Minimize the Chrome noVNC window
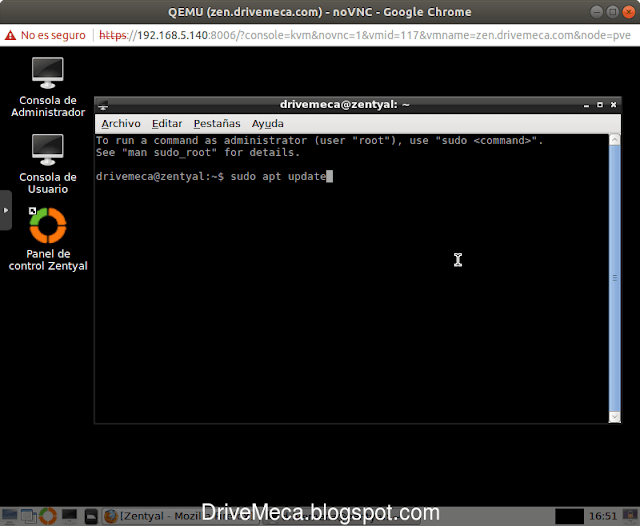This screenshot has height=526, width=640. click(x=596, y=12)
